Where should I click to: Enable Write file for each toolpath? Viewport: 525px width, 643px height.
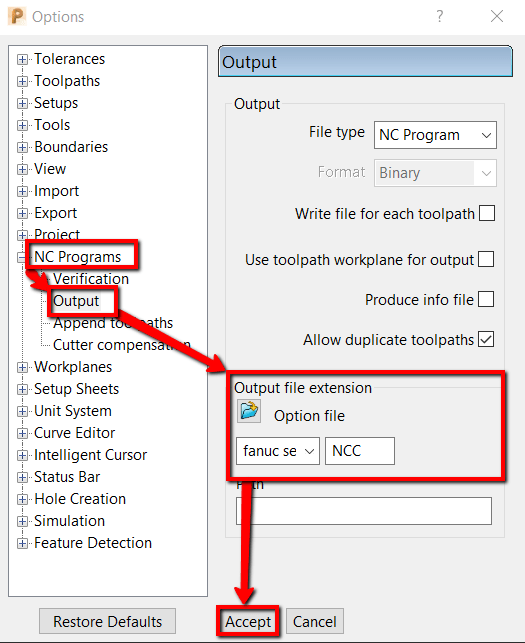(x=487, y=213)
